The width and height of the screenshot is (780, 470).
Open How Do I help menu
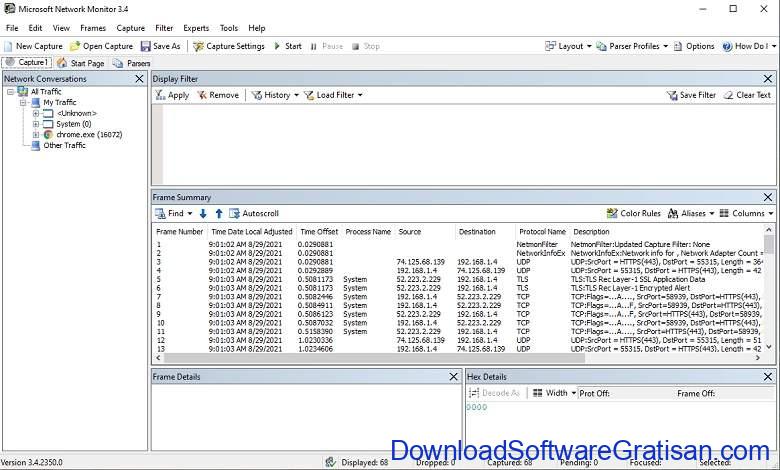click(x=748, y=46)
